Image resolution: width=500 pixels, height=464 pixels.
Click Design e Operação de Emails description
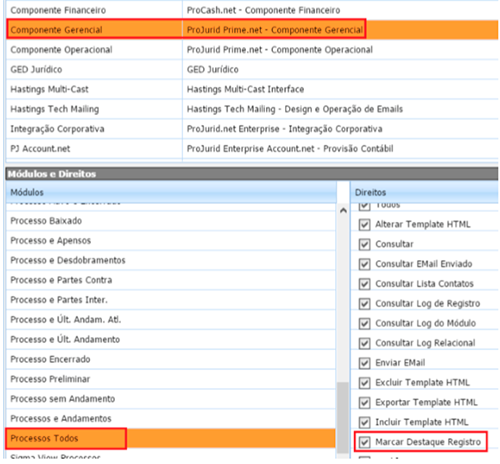295,109
